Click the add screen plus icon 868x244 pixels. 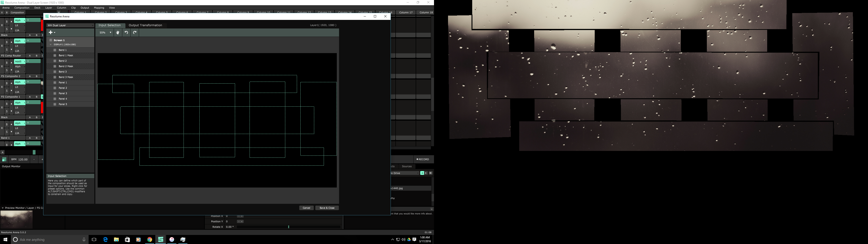[x=51, y=32]
